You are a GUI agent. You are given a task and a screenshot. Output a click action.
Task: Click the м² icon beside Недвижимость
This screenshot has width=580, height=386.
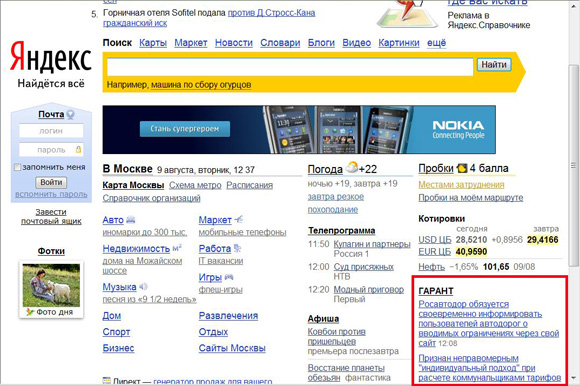[177, 248]
